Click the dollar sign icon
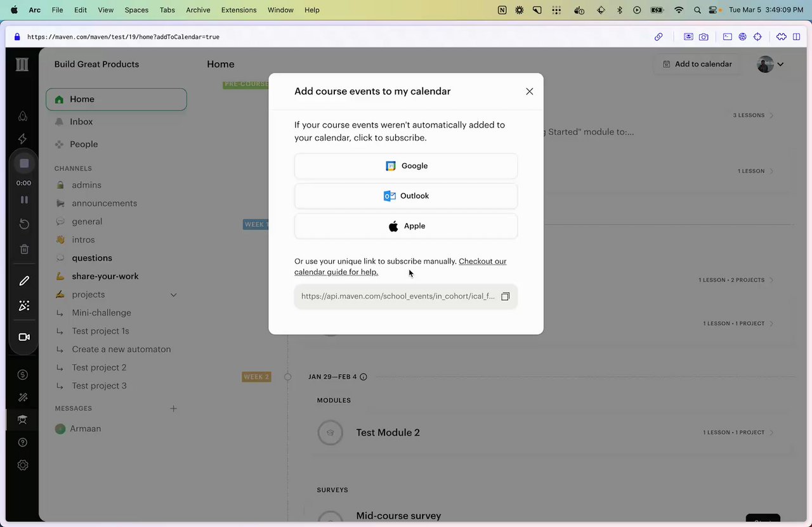This screenshot has height=527, width=812. tap(23, 375)
